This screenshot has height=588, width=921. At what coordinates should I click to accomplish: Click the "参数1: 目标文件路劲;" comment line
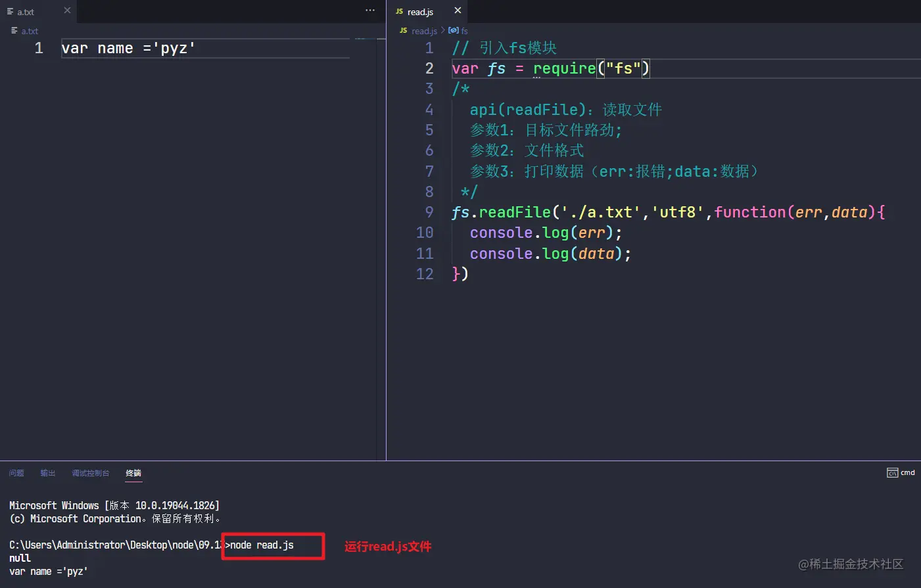click(546, 130)
